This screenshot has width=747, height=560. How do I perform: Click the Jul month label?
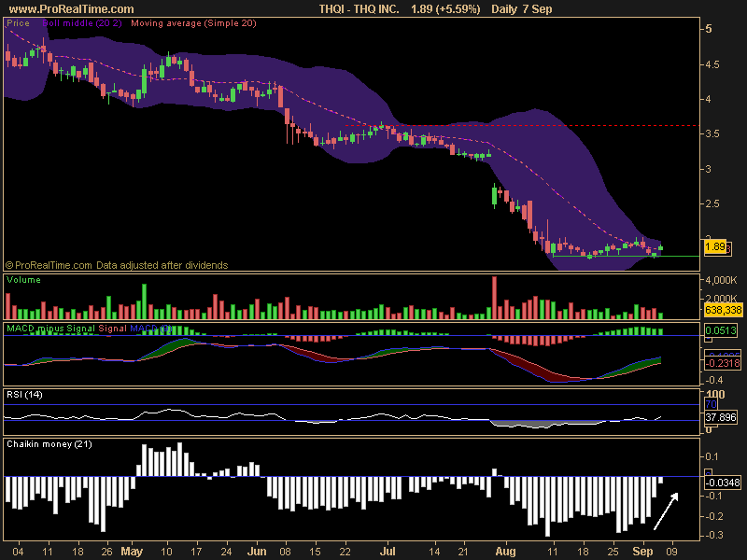coord(388,552)
